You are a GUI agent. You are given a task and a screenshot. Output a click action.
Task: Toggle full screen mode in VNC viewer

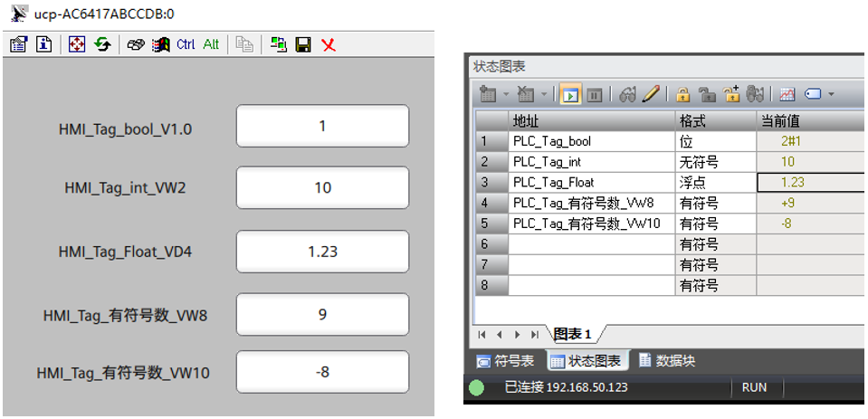point(77,44)
